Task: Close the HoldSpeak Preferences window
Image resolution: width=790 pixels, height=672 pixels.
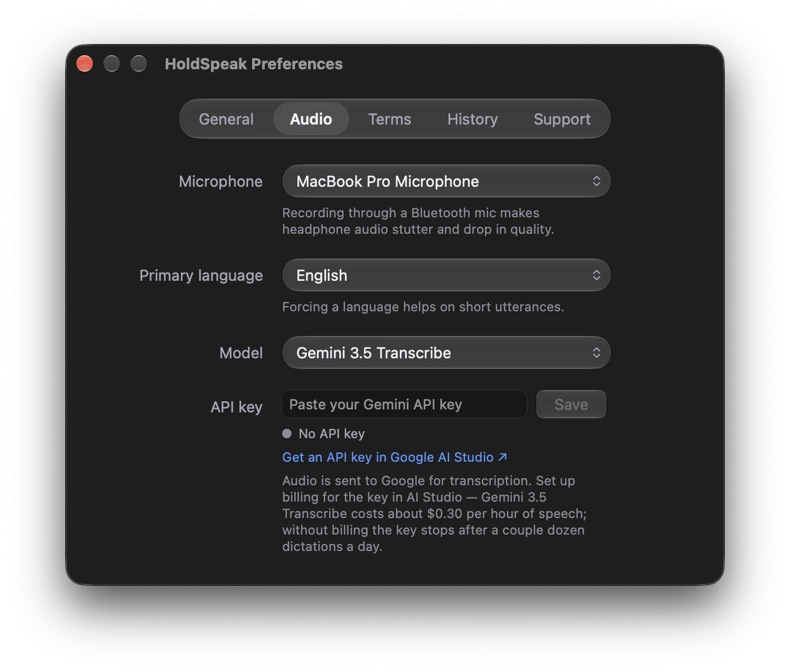Action: 85,63
